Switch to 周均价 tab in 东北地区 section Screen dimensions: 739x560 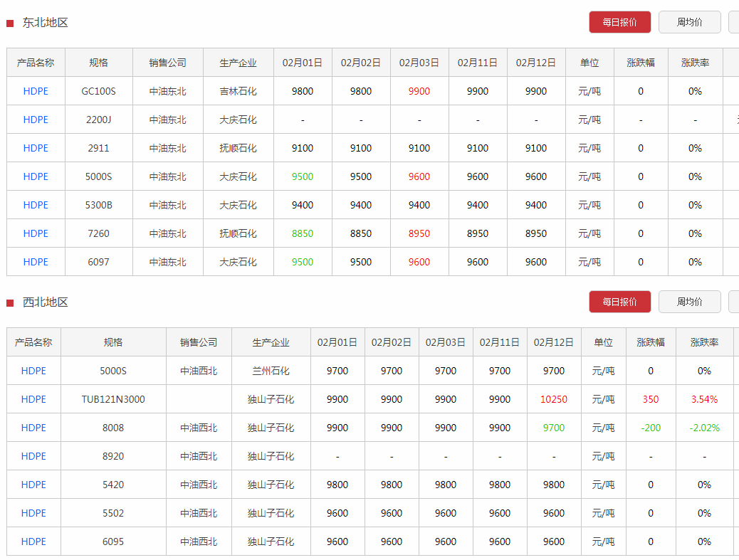[x=689, y=22]
